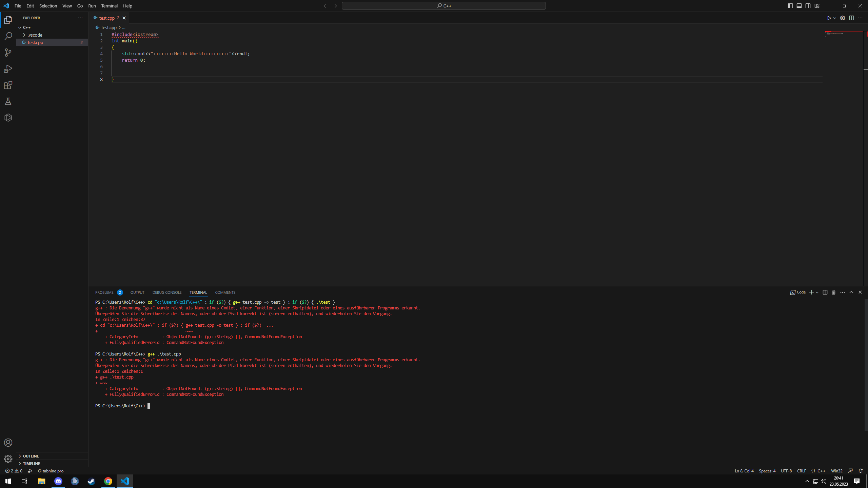Change encoding via UTF-8
The image size is (868, 488).
click(x=786, y=471)
